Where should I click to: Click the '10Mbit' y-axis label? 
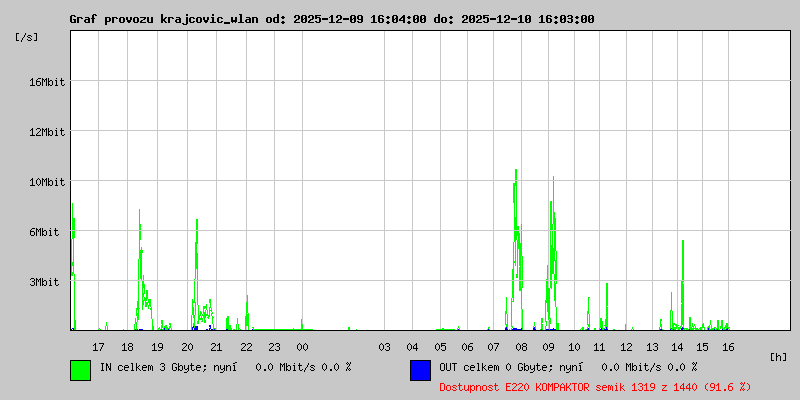click(47, 182)
